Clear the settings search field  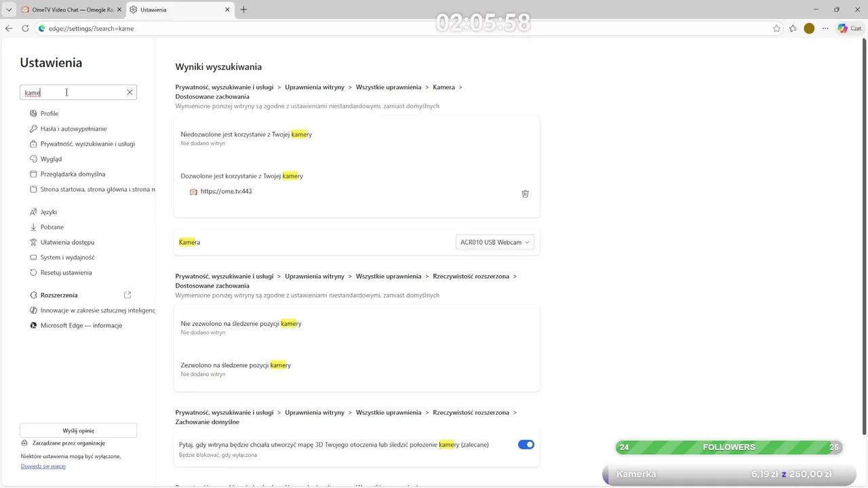click(x=130, y=92)
